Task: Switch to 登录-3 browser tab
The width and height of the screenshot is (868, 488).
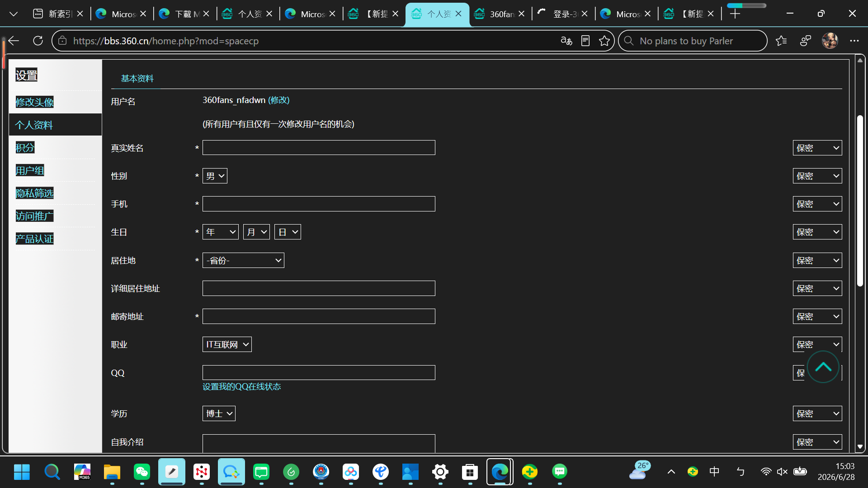Action: [563, 14]
